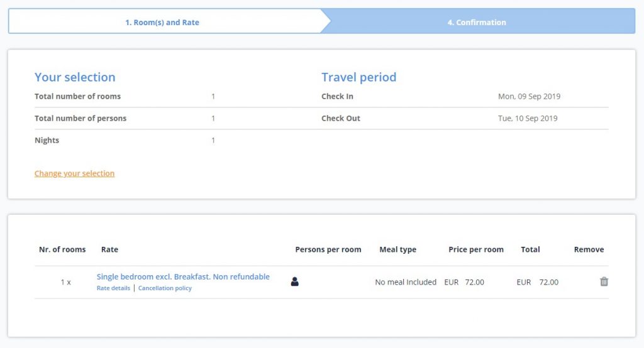Open the Change your selection link
Screen dimensions: 644x348
tap(74, 173)
